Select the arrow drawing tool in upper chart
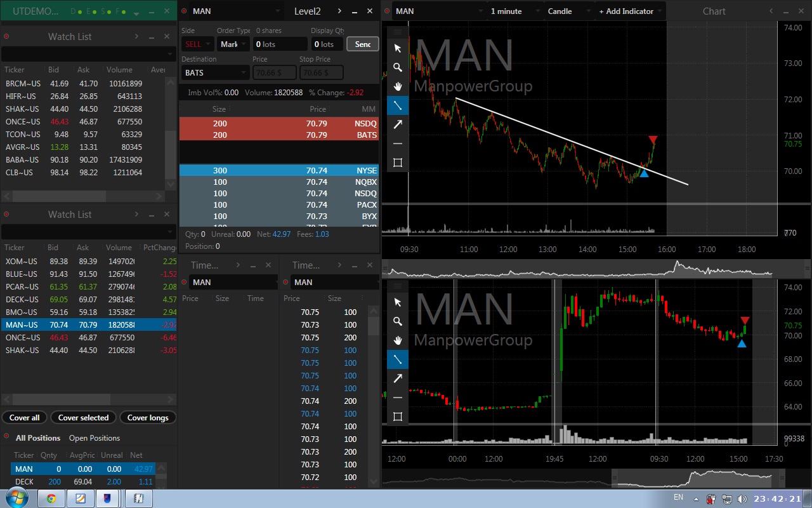This screenshot has width=812, height=508. click(398, 124)
